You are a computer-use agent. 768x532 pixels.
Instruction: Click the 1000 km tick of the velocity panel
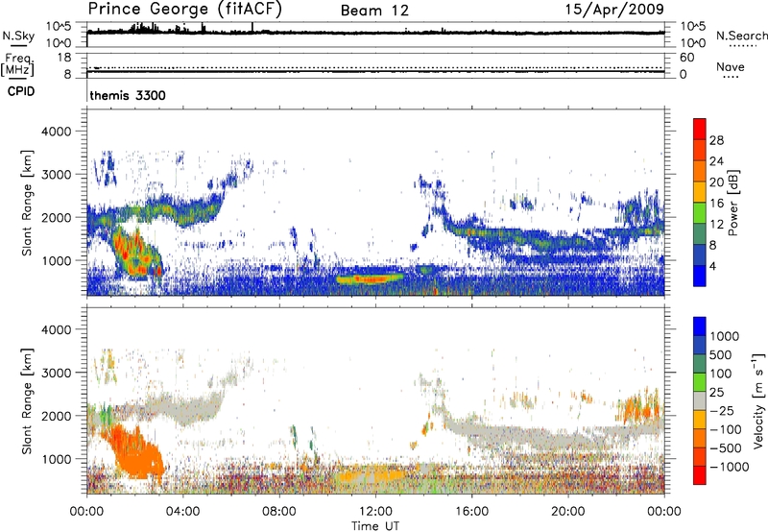pyautogui.click(x=56, y=459)
